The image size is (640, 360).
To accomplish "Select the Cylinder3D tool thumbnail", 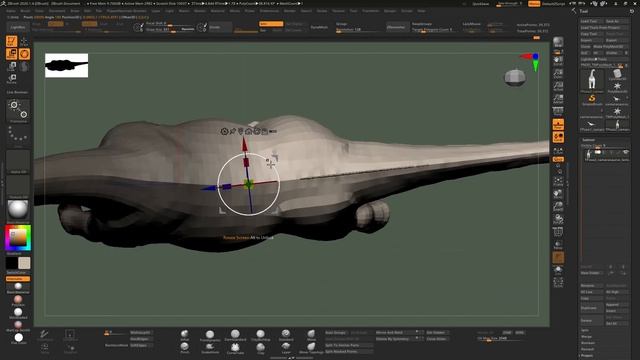I will point(617,75).
